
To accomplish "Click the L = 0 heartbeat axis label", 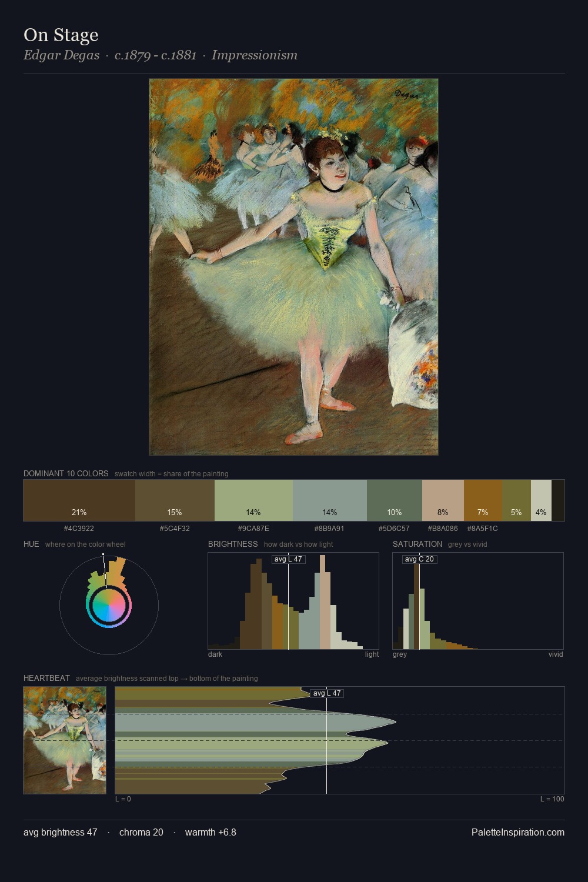I will click(x=123, y=799).
